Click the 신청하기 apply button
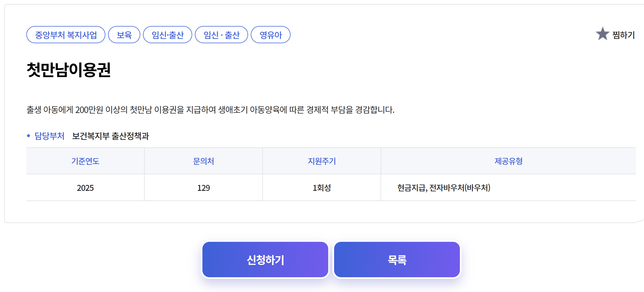This screenshot has width=644, height=292. (x=265, y=259)
